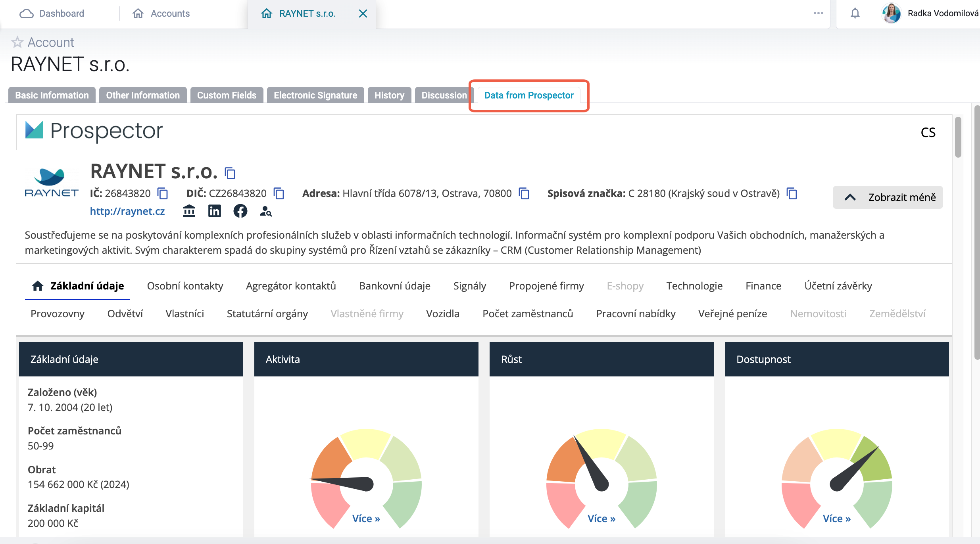Open the Electronic Signature tab
Screen dimensions: 980x544
tap(315, 95)
